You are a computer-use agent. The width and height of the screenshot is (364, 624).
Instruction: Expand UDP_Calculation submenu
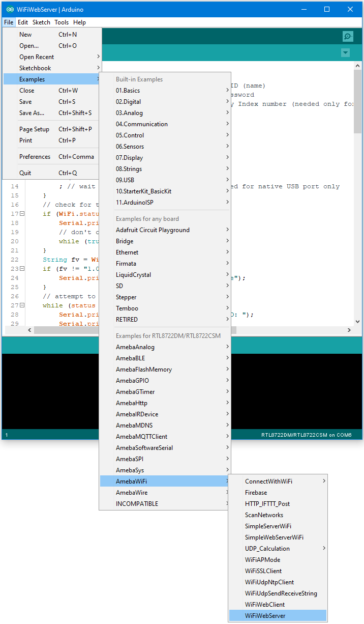[x=278, y=549]
